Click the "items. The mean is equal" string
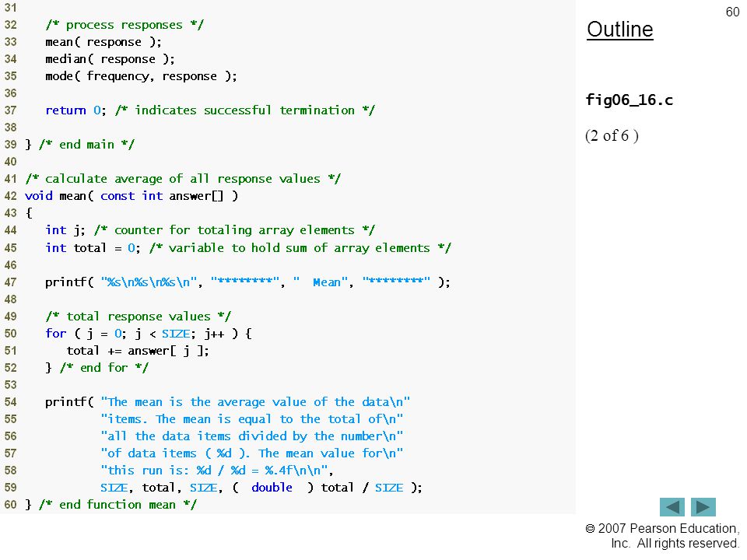 [x=252, y=419]
